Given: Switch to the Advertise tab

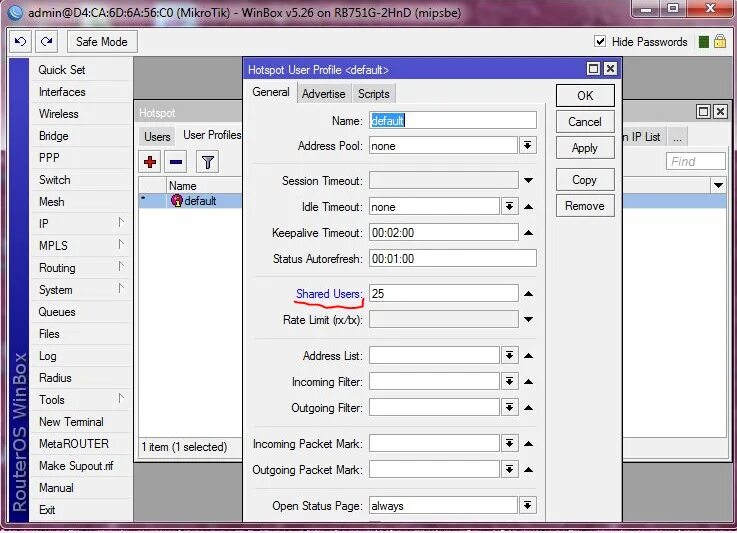Looking at the screenshot, I should (323, 94).
